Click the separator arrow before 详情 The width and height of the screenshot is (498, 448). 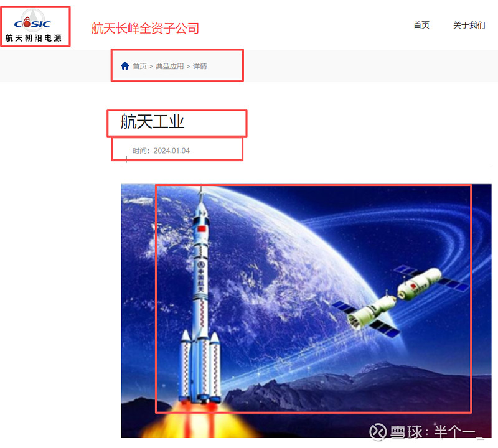[x=189, y=67]
